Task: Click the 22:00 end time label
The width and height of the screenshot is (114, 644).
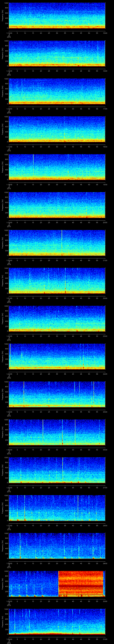Action: [105, 298]
